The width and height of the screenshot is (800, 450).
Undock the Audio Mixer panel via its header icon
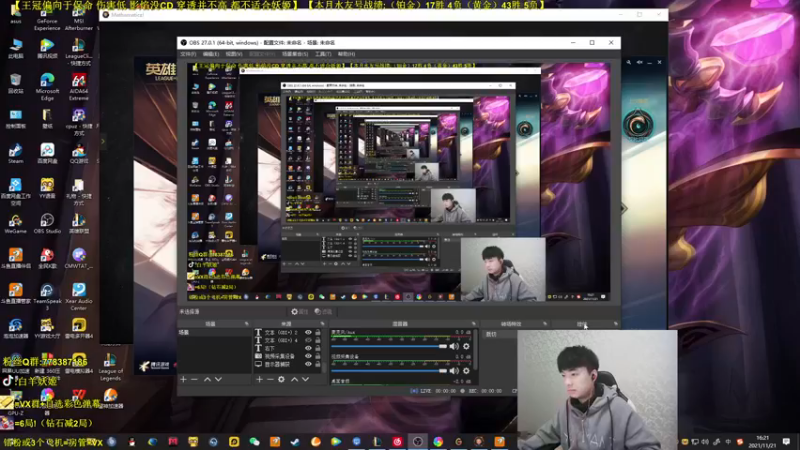pos(473,324)
